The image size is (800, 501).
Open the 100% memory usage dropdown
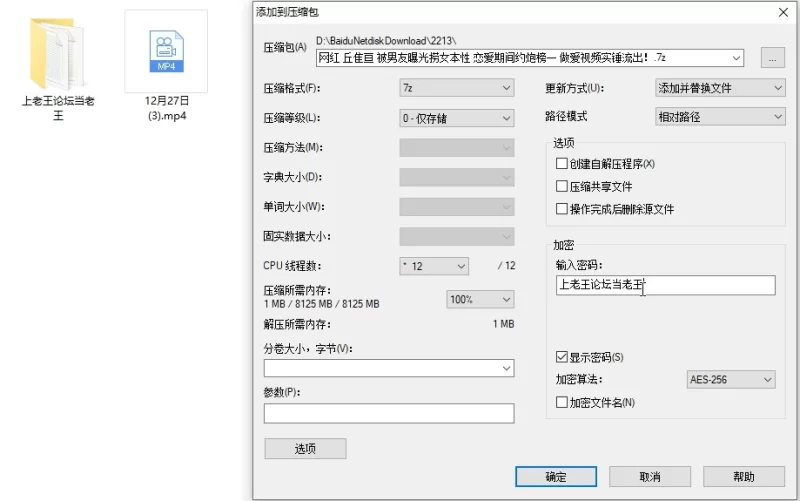480,299
